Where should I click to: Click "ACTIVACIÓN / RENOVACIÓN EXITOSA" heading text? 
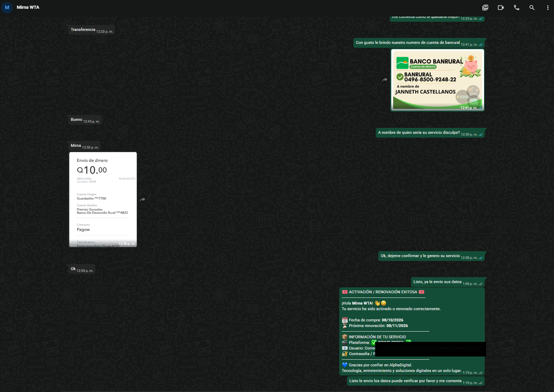[x=383, y=292]
